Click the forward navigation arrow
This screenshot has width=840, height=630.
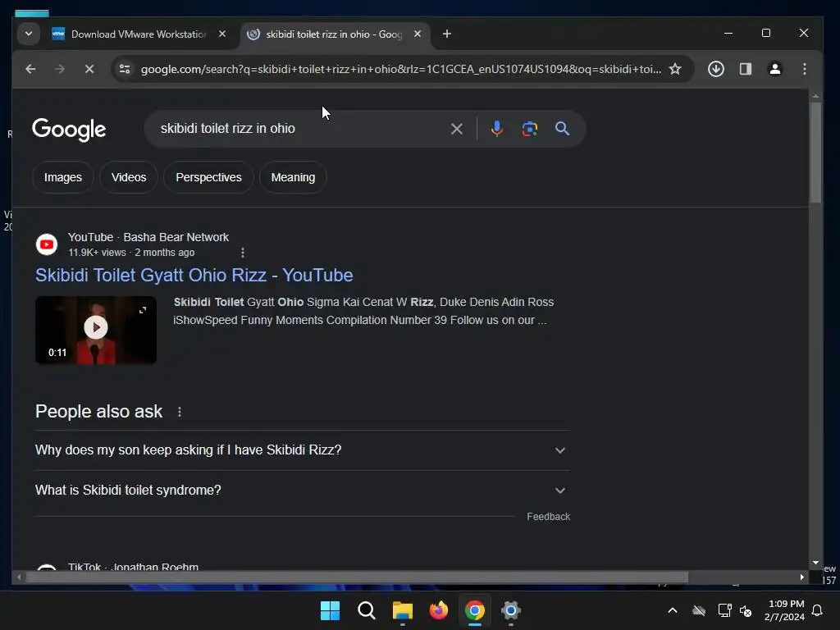(x=59, y=69)
